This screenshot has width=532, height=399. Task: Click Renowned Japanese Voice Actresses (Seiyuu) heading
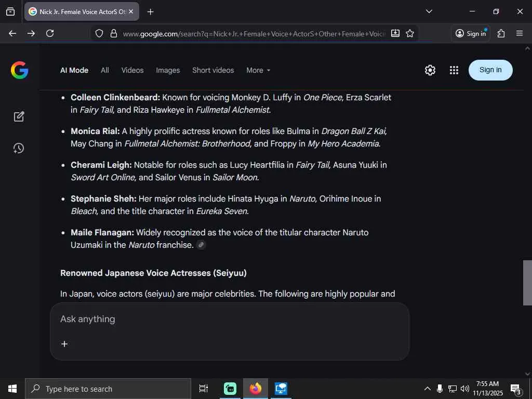(x=153, y=273)
